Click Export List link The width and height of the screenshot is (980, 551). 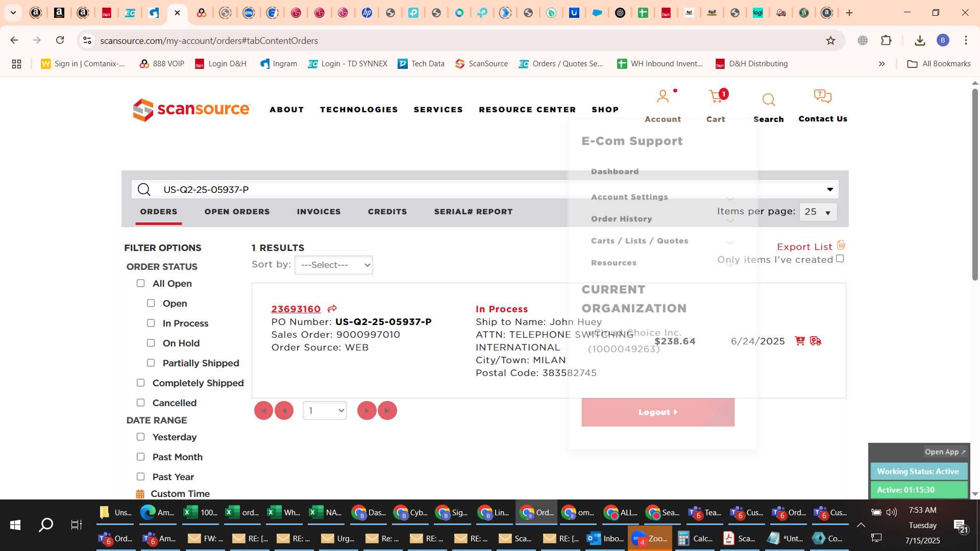click(x=804, y=247)
